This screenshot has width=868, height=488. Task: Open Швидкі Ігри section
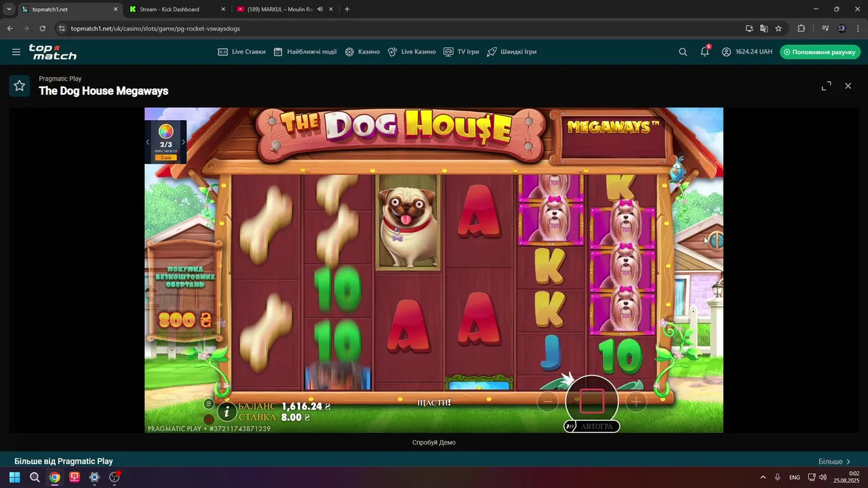point(512,52)
